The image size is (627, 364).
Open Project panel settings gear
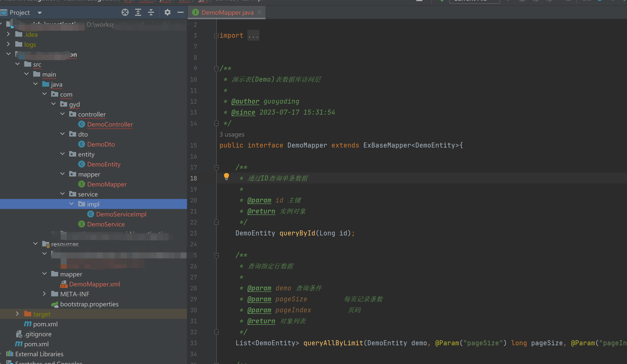167,12
